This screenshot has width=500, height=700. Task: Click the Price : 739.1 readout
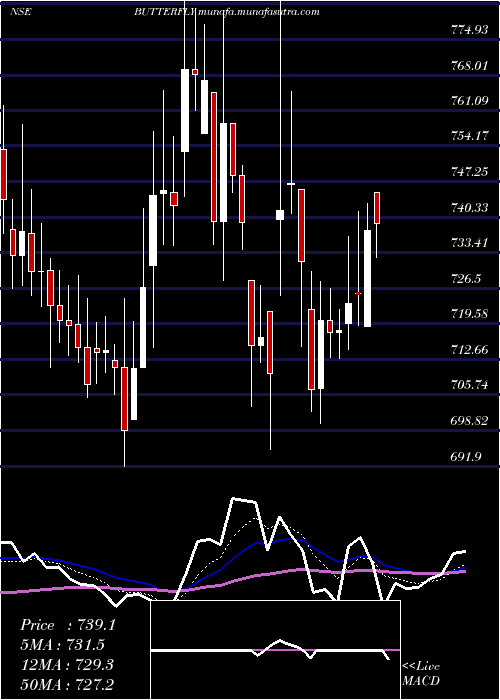click(x=68, y=625)
